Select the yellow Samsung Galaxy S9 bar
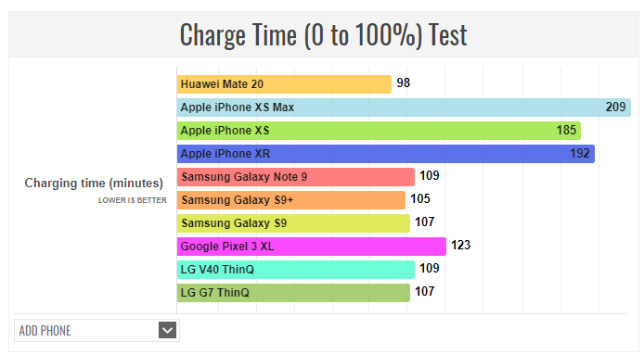 [x=293, y=223]
